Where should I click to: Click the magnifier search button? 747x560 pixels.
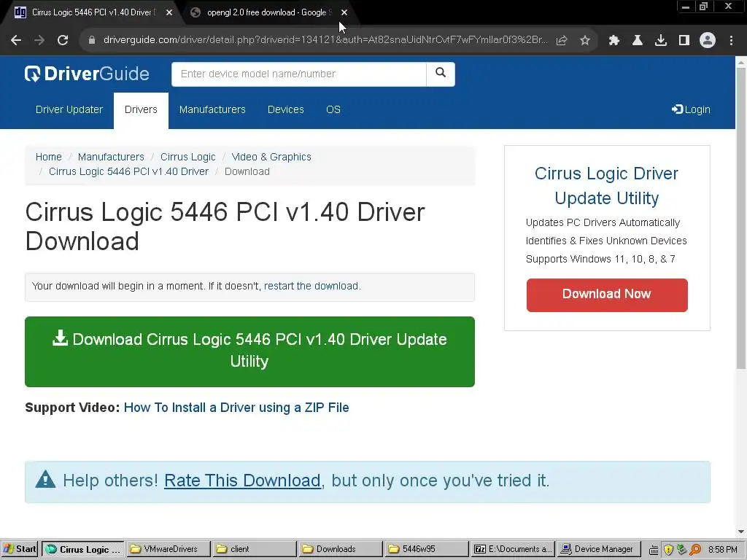click(441, 74)
